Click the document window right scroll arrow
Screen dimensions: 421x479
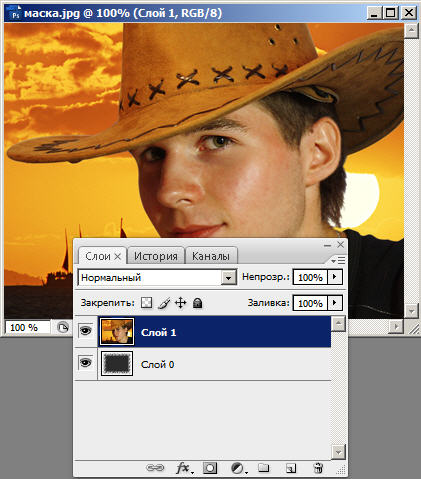pos(396,327)
